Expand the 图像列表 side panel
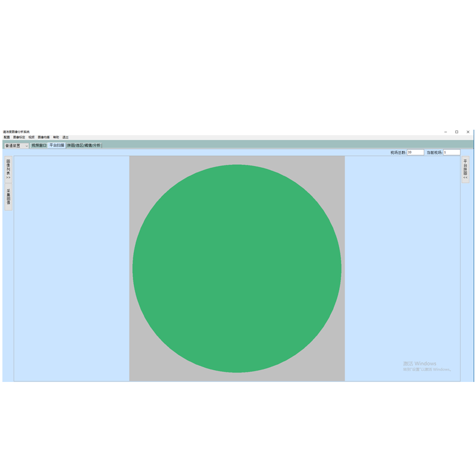476x476 pixels. 8,170
